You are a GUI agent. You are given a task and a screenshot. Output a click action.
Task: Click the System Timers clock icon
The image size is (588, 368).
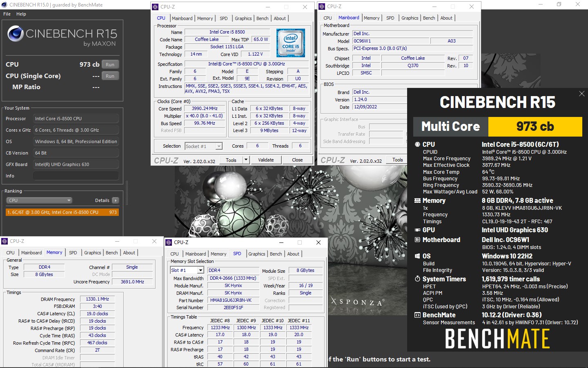[x=417, y=279]
